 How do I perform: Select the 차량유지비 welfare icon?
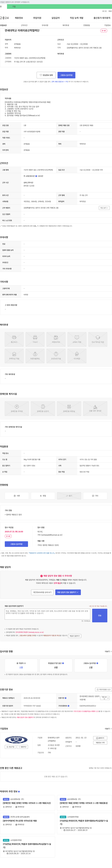pos(56,339)
